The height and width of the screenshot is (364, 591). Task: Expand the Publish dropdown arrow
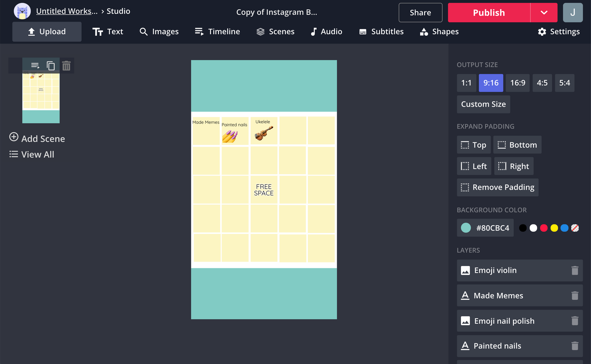pos(544,13)
